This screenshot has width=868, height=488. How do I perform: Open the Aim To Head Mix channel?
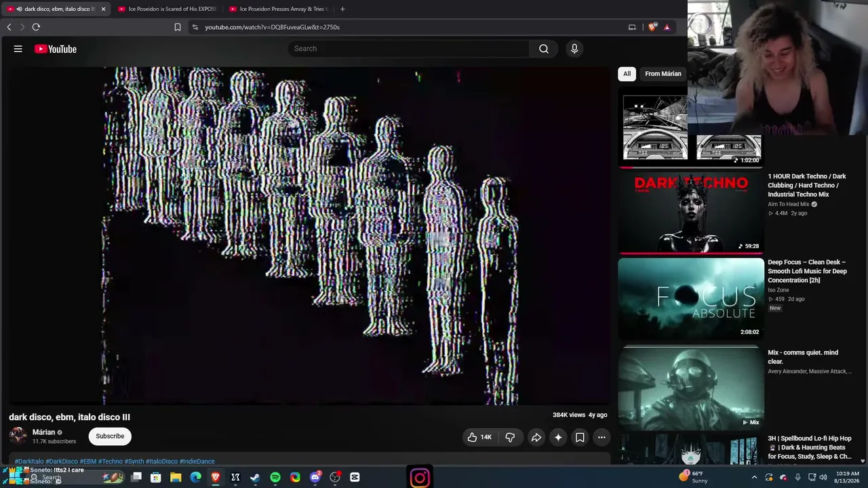point(789,204)
